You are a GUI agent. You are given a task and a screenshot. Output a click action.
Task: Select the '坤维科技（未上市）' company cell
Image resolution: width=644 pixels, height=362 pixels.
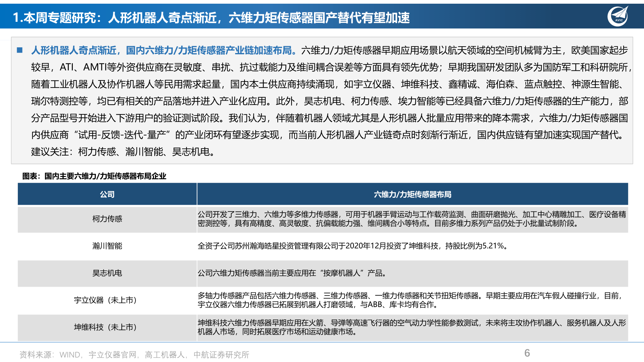click(107, 327)
